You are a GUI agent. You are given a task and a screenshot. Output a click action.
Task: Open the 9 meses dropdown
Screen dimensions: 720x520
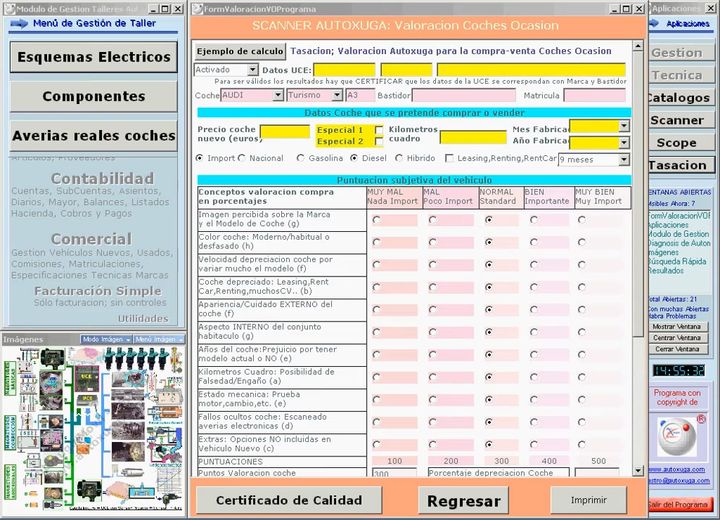tap(624, 160)
